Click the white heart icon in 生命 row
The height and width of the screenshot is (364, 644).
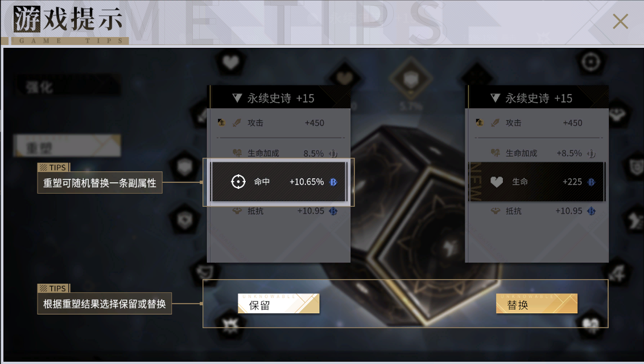tap(497, 181)
